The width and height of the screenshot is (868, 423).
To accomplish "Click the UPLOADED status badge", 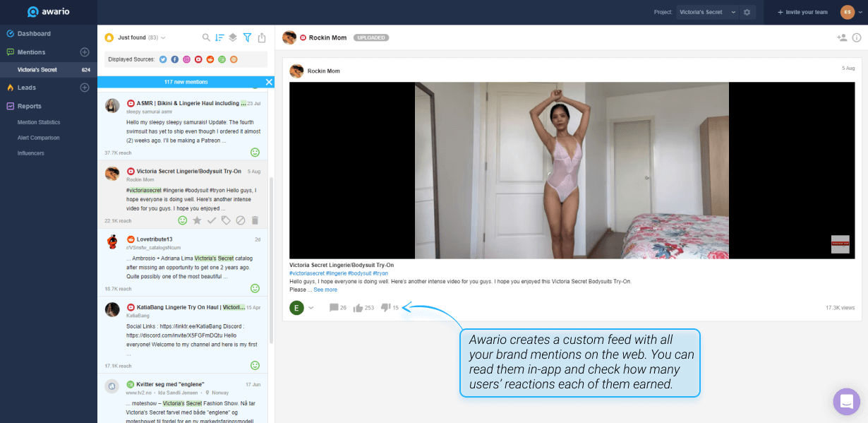I will (371, 37).
